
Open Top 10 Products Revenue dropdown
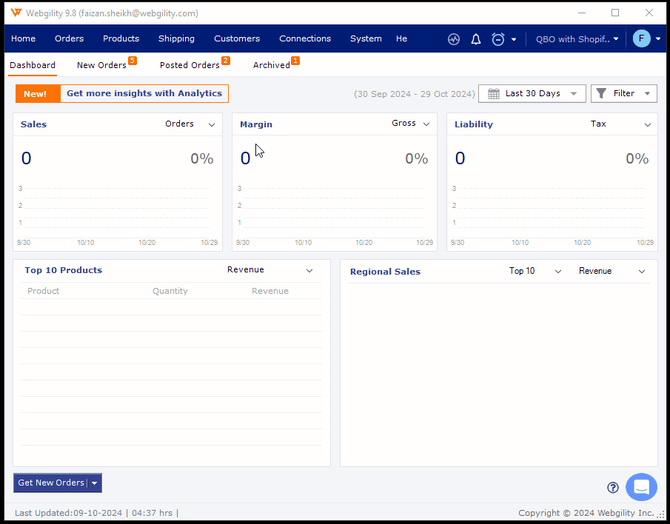pos(309,271)
